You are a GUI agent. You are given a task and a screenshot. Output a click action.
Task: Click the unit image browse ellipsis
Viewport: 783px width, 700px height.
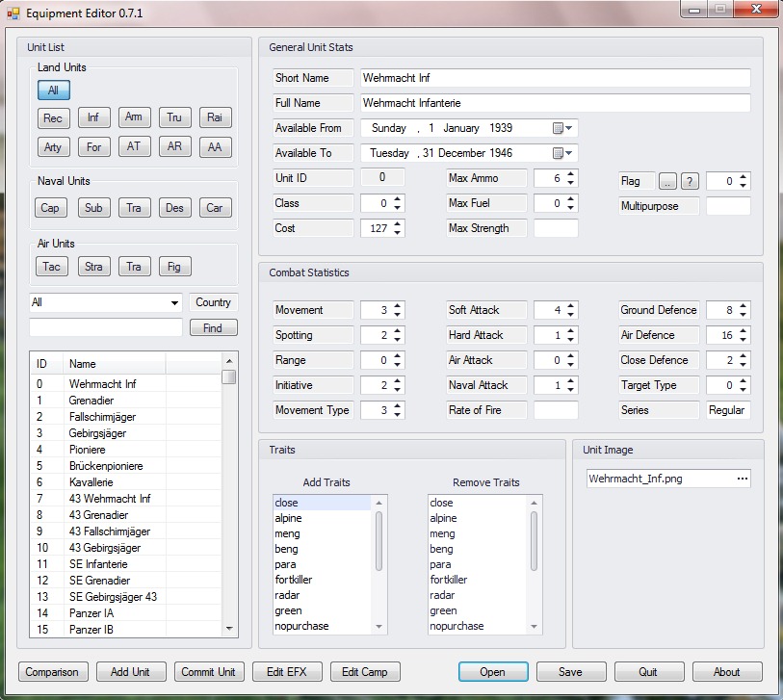tap(742, 479)
